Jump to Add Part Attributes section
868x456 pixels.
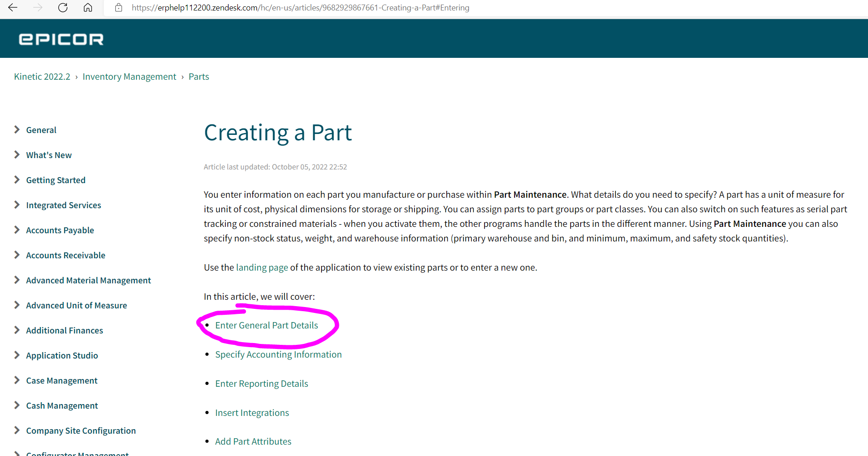coord(253,441)
